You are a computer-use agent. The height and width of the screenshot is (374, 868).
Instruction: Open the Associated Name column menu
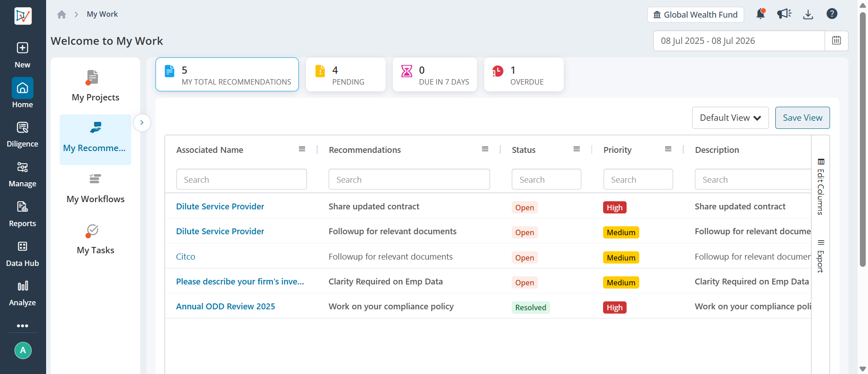pyautogui.click(x=302, y=149)
